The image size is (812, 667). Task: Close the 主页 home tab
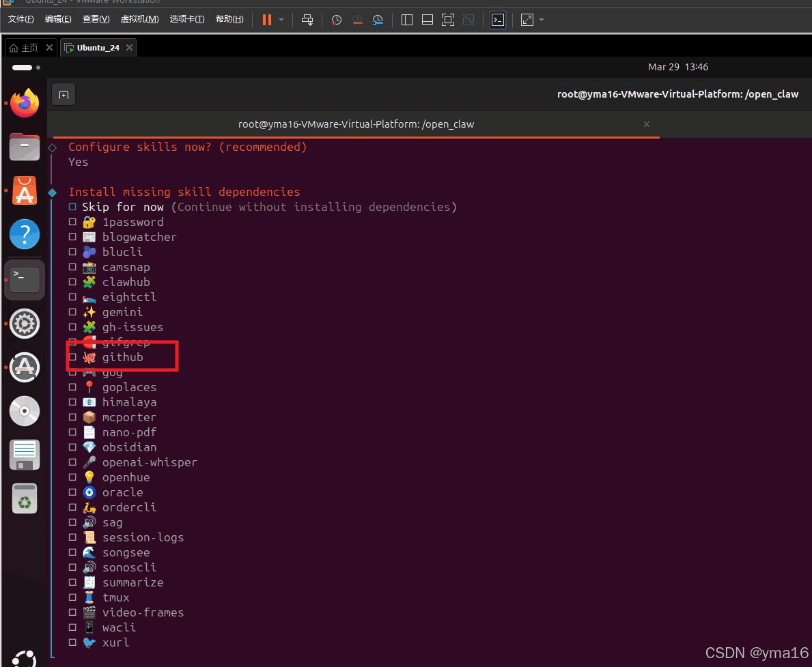(49, 48)
